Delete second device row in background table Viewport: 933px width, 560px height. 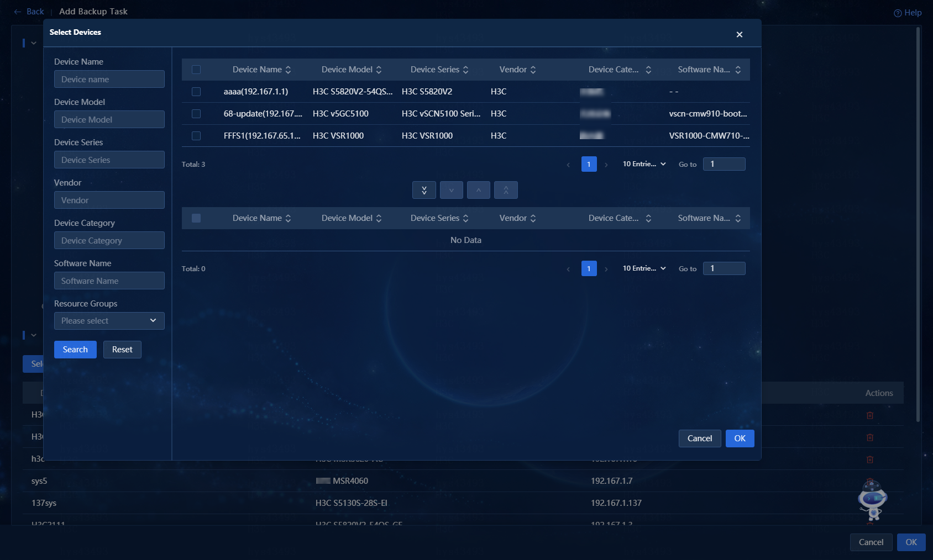(x=870, y=437)
